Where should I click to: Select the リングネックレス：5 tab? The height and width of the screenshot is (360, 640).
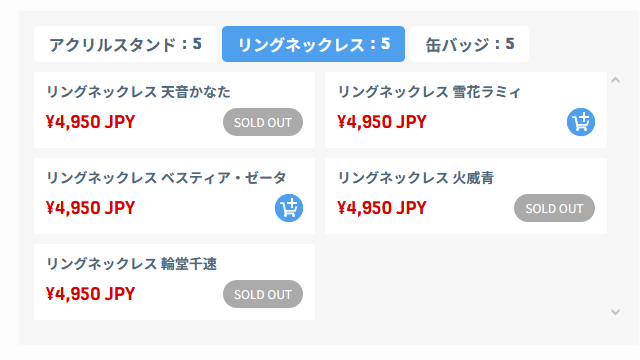pos(313,44)
